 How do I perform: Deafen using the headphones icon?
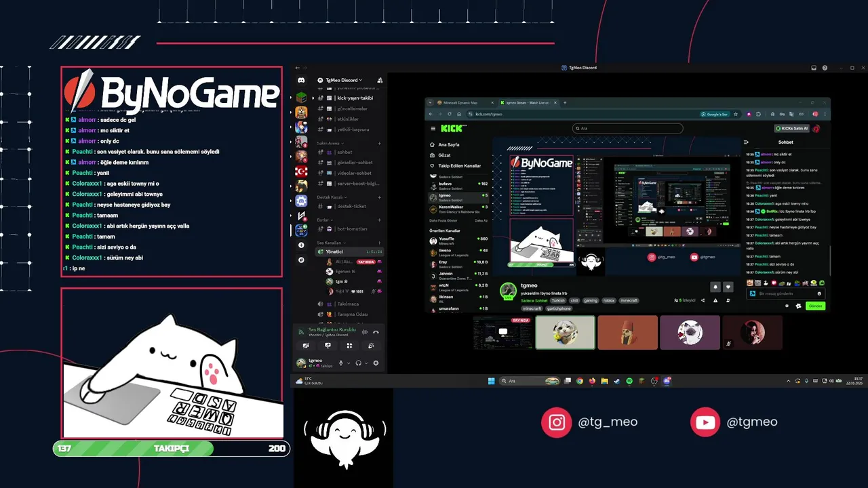click(358, 363)
